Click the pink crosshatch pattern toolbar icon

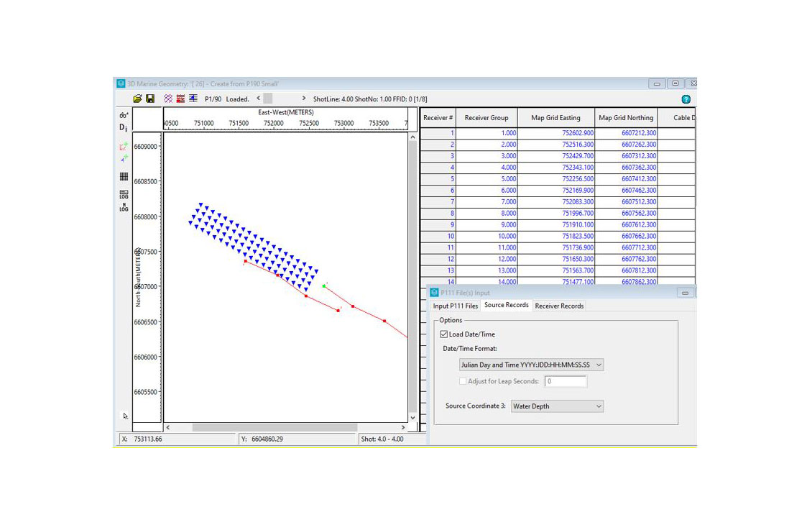(168, 99)
